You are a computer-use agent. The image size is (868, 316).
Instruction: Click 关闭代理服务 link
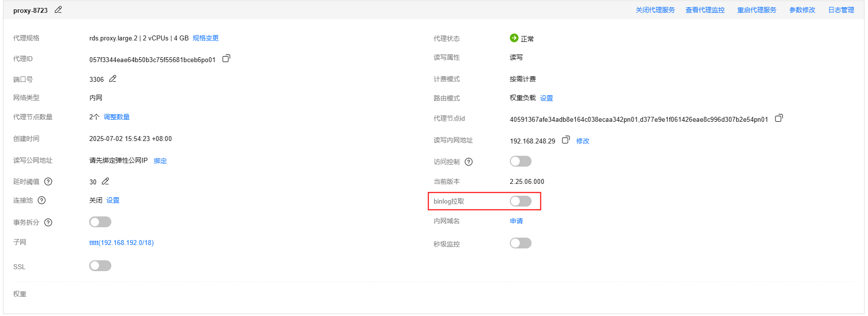click(x=655, y=10)
